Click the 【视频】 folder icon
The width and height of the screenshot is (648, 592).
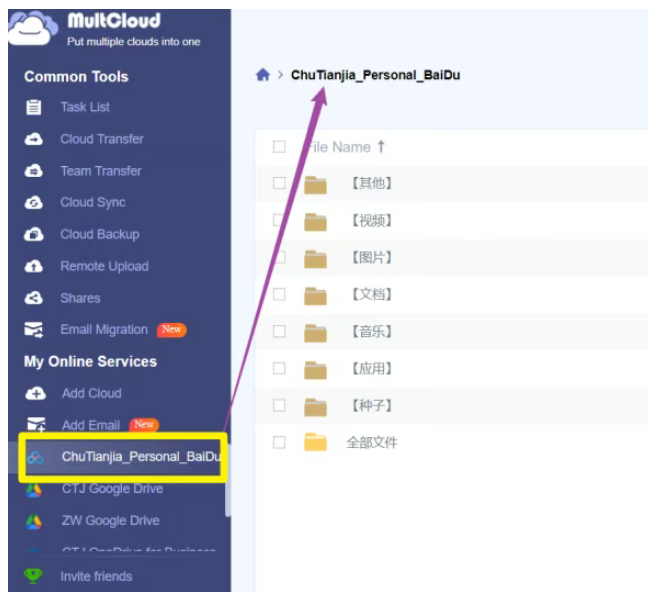pos(315,222)
